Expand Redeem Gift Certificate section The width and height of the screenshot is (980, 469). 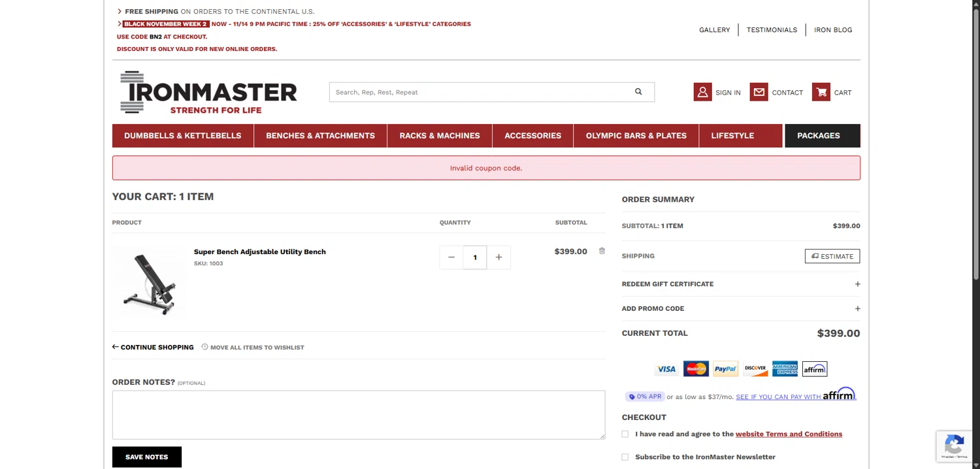pyautogui.click(x=741, y=284)
